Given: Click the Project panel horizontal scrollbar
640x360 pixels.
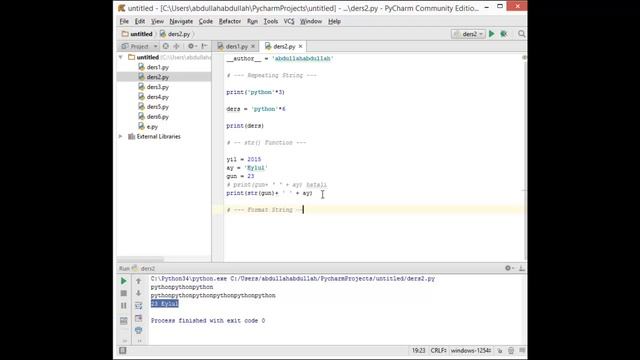Looking at the screenshot, I should [x=140, y=260].
